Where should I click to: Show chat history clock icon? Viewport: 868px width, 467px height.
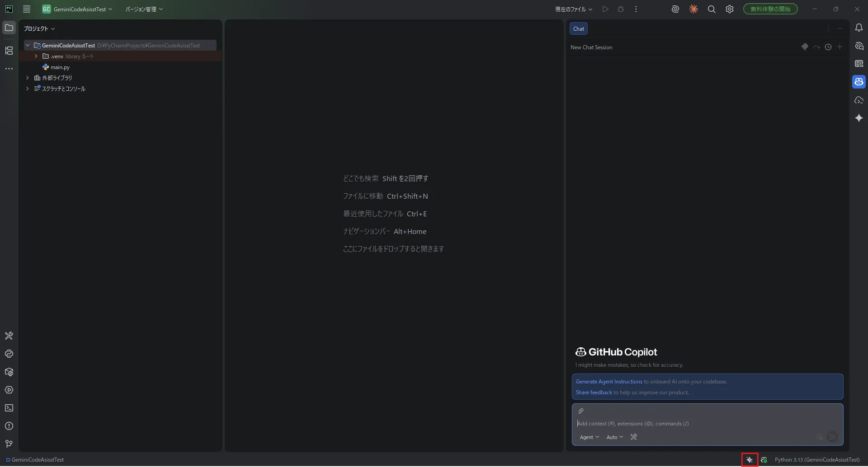(828, 47)
